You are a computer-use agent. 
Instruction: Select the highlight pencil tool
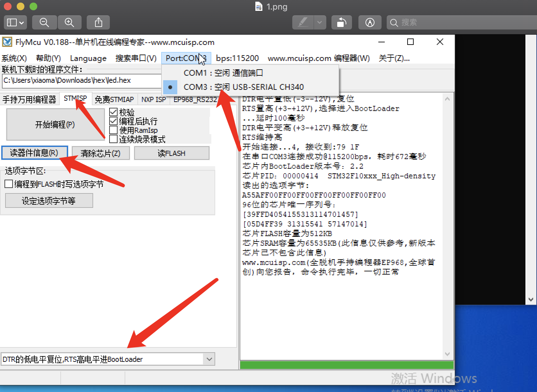pos(303,22)
